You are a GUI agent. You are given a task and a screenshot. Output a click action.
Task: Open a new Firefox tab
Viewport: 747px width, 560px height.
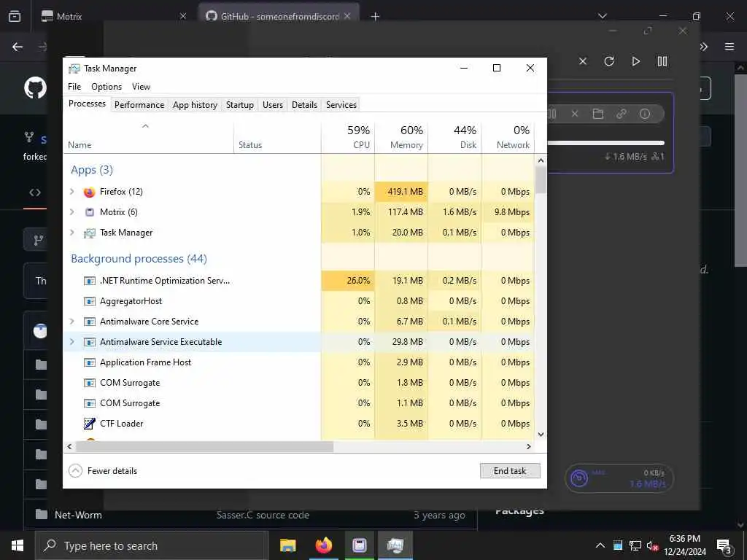coord(376,17)
